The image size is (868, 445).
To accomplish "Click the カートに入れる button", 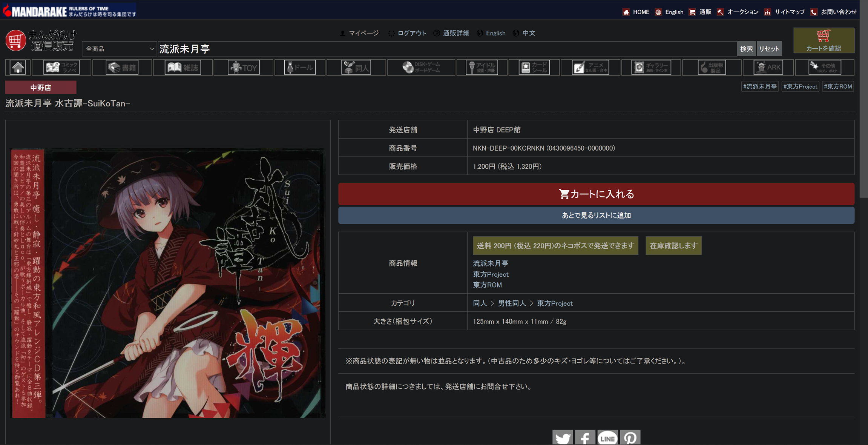I will [596, 194].
